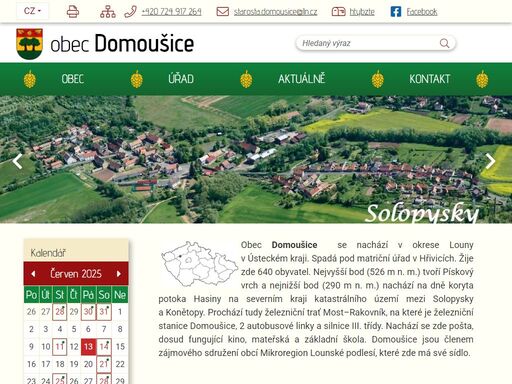Image resolution: width=512 pixels, height=384 pixels.
Task: Open the ÚŘAD menu
Action: pos(181,79)
